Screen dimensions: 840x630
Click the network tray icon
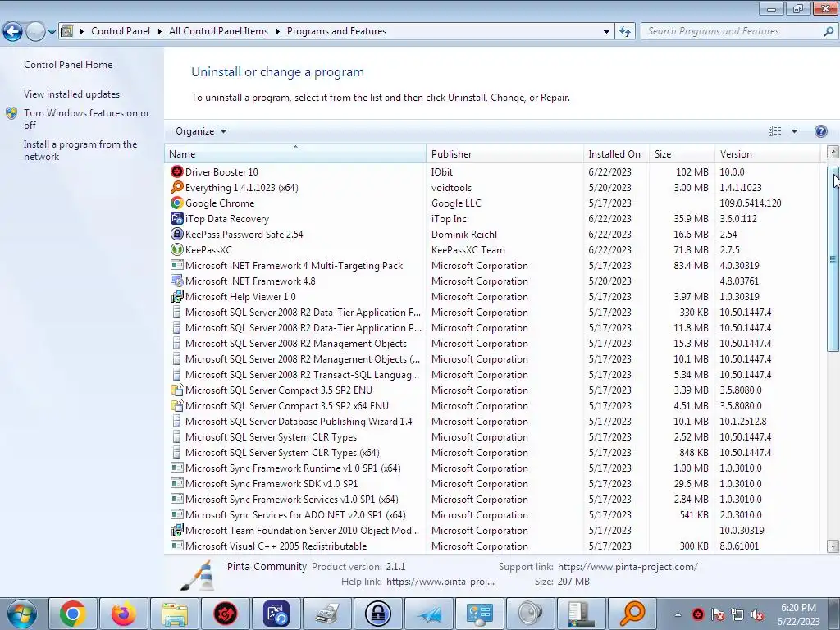click(x=737, y=614)
